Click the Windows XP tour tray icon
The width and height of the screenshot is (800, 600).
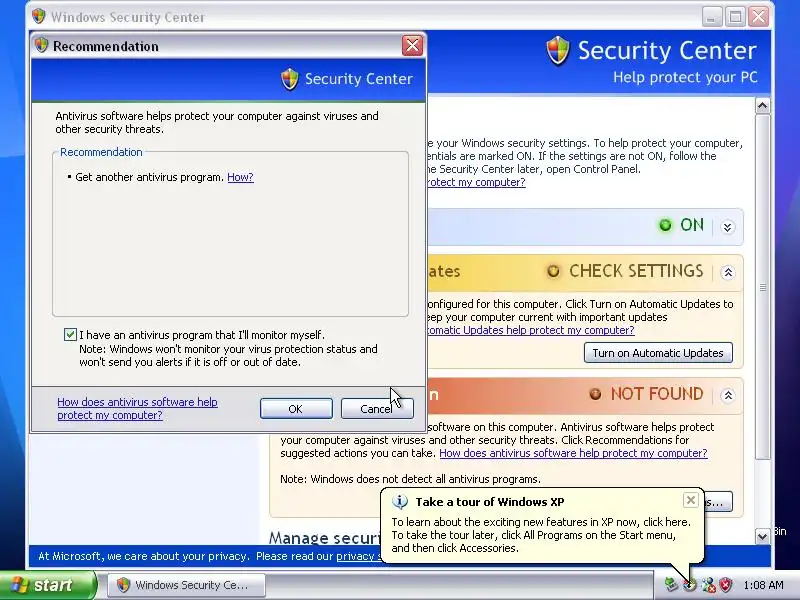[690, 585]
